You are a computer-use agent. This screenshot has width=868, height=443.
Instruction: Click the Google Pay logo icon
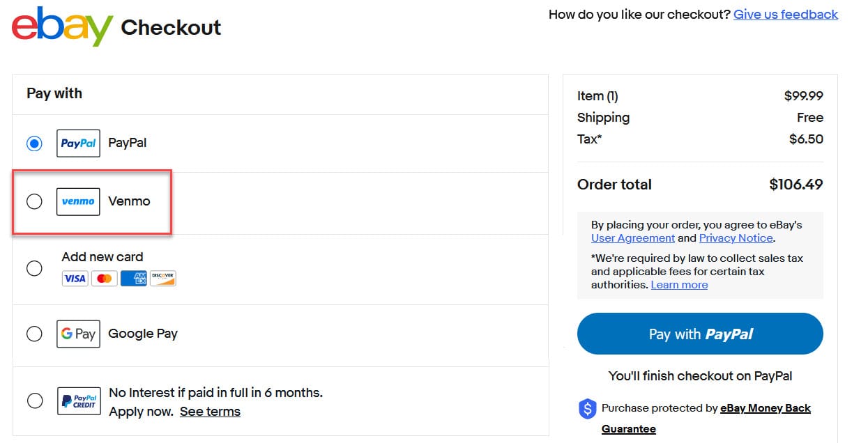coord(78,334)
